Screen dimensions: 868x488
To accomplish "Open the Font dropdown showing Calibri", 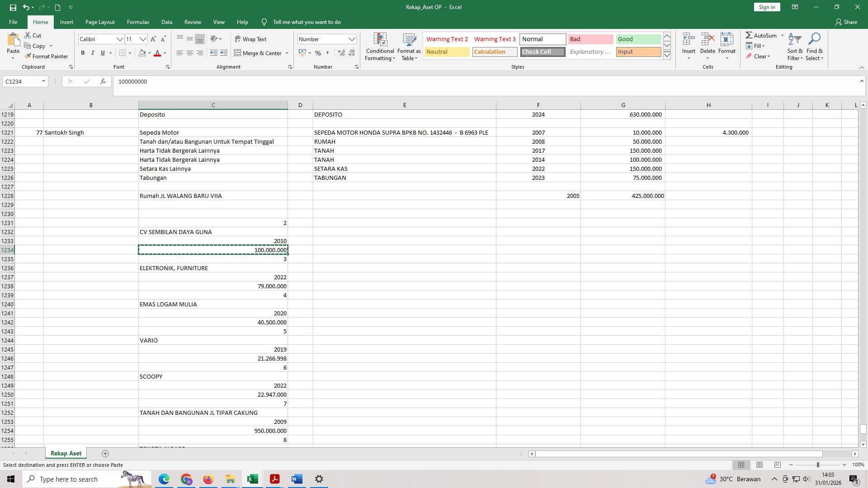I will pyautogui.click(x=120, y=39).
